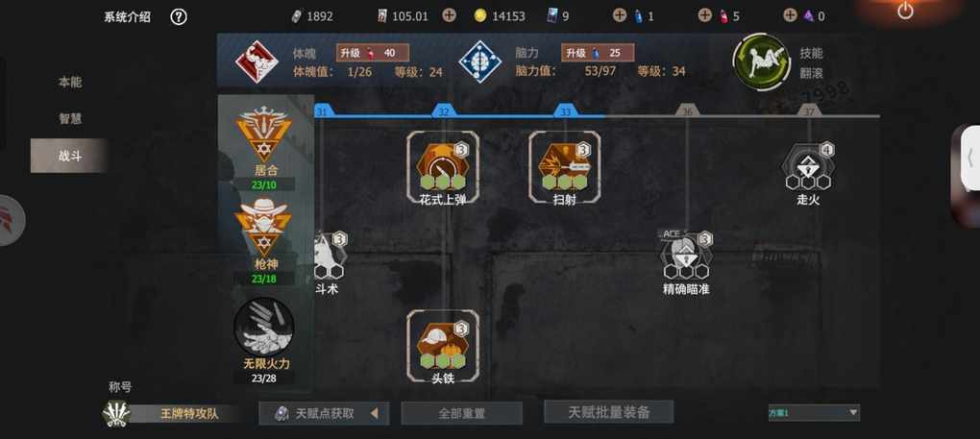
Task: Click the 体魄 升级 button
Action: point(373,53)
